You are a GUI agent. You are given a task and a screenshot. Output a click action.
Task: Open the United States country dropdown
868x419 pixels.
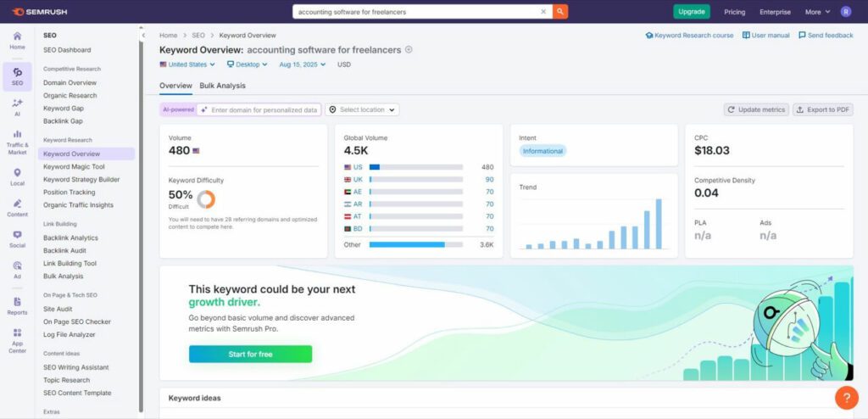(187, 64)
